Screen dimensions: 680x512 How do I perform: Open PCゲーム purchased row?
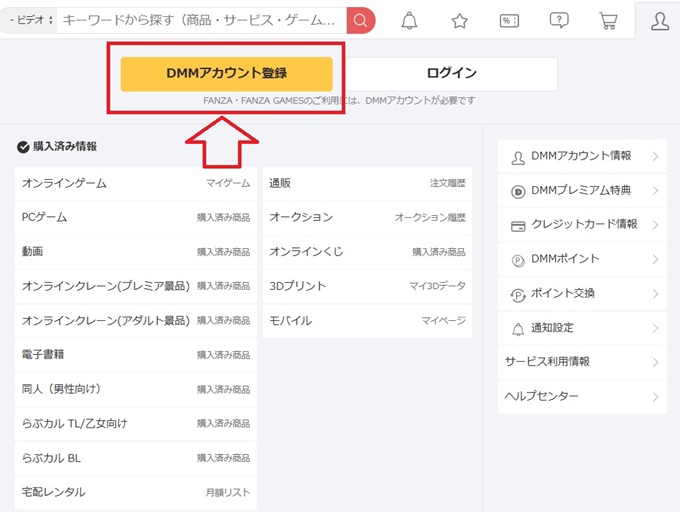pyautogui.click(x=136, y=218)
